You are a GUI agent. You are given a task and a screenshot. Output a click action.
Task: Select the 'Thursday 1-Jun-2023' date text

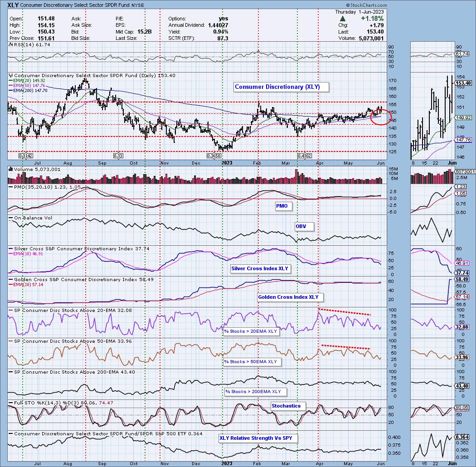click(359, 12)
